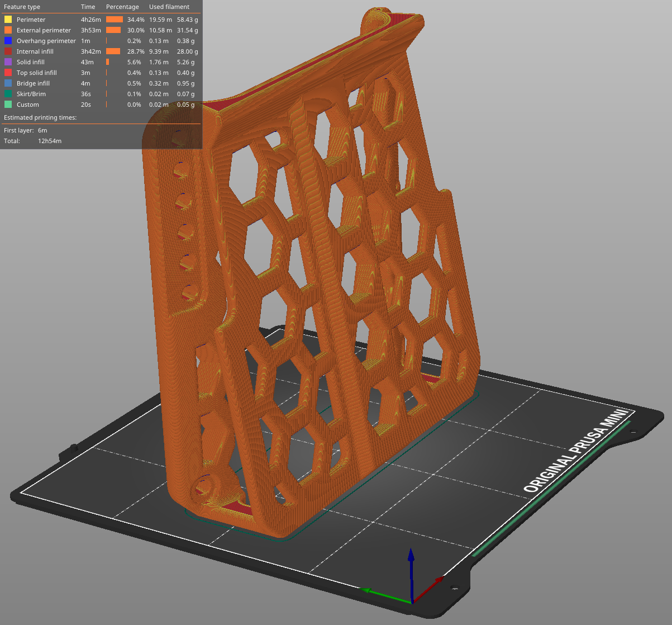The height and width of the screenshot is (625, 672).
Task: Click the Feature type column header
Action: pos(22,7)
